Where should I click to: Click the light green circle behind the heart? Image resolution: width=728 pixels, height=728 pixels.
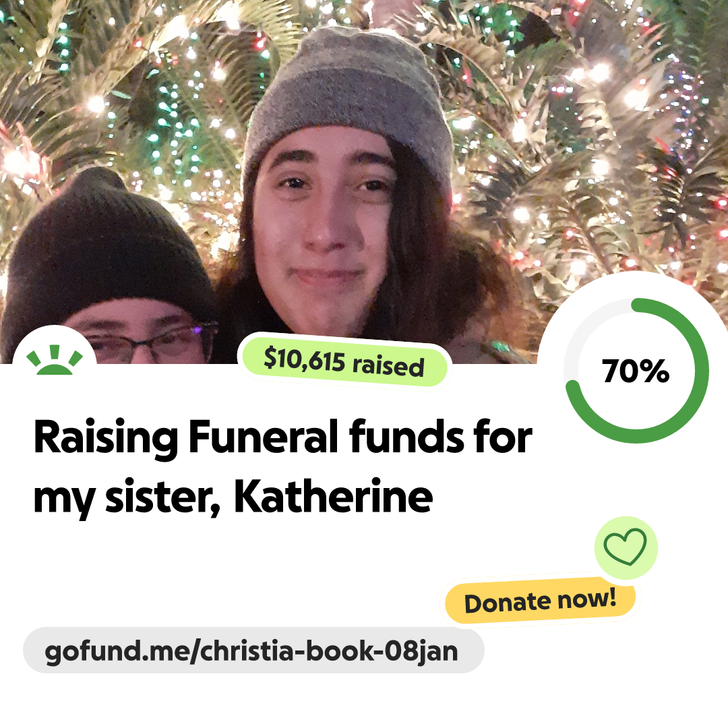(626, 547)
